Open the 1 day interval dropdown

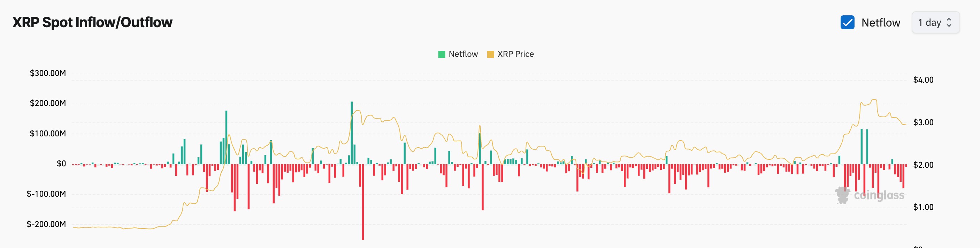(935, 22)
